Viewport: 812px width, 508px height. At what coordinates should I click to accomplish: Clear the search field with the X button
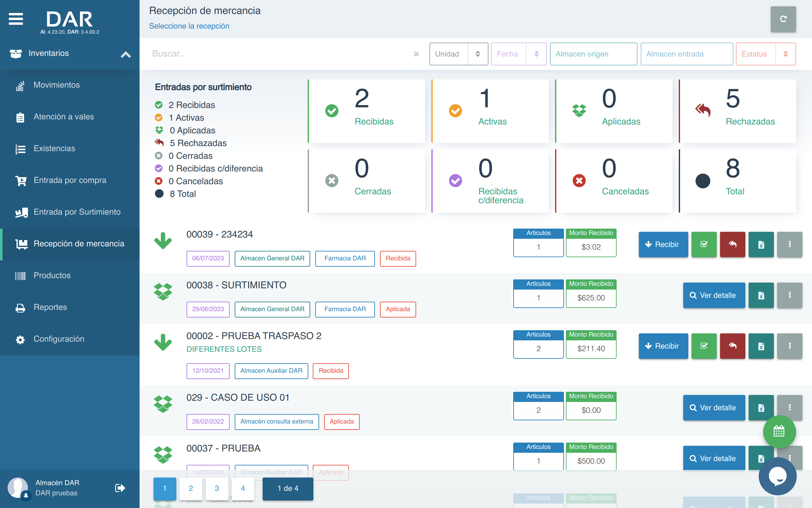[x=416, y=54]
